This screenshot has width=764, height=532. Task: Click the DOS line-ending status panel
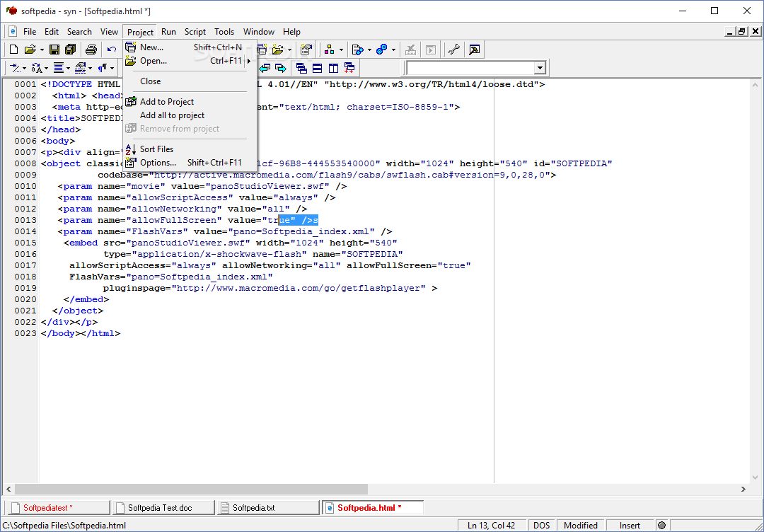(x=541, y=526)
